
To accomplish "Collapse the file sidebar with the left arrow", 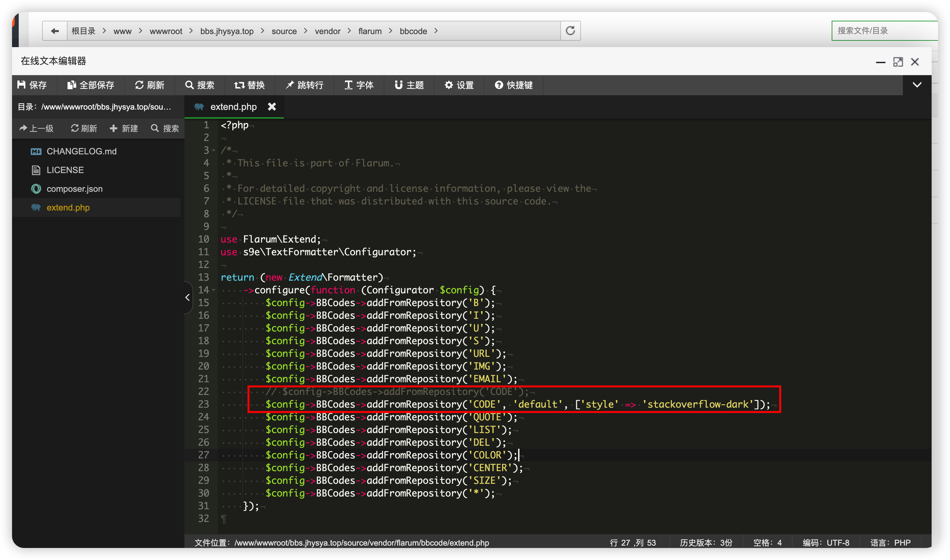I will (188, 297).
